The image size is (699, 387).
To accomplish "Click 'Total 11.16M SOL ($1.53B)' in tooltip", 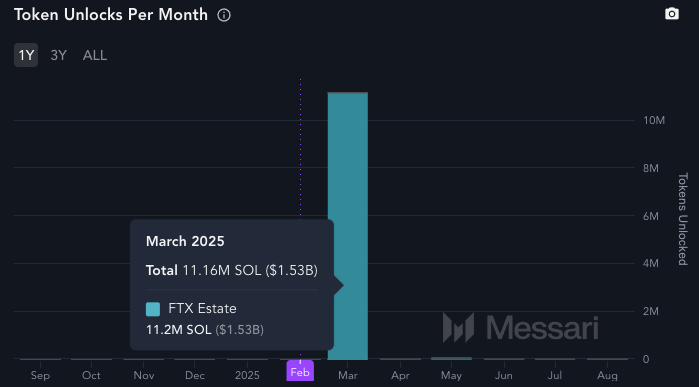I will coord(232,271).
